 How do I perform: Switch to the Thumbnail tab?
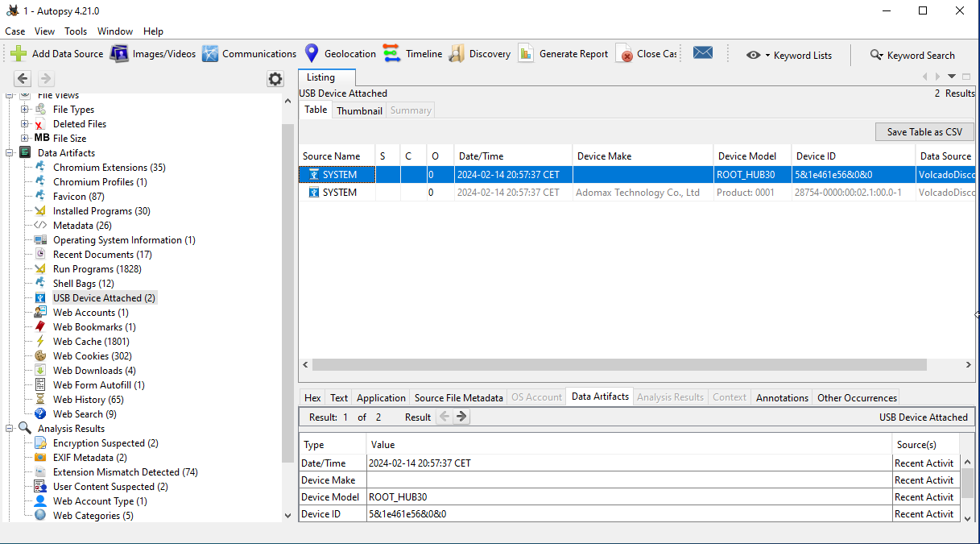tap(359, 110)
